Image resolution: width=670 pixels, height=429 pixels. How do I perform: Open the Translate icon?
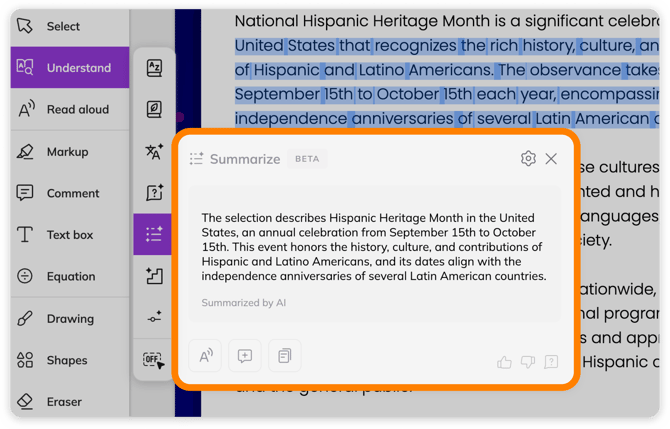coord(154,152)
